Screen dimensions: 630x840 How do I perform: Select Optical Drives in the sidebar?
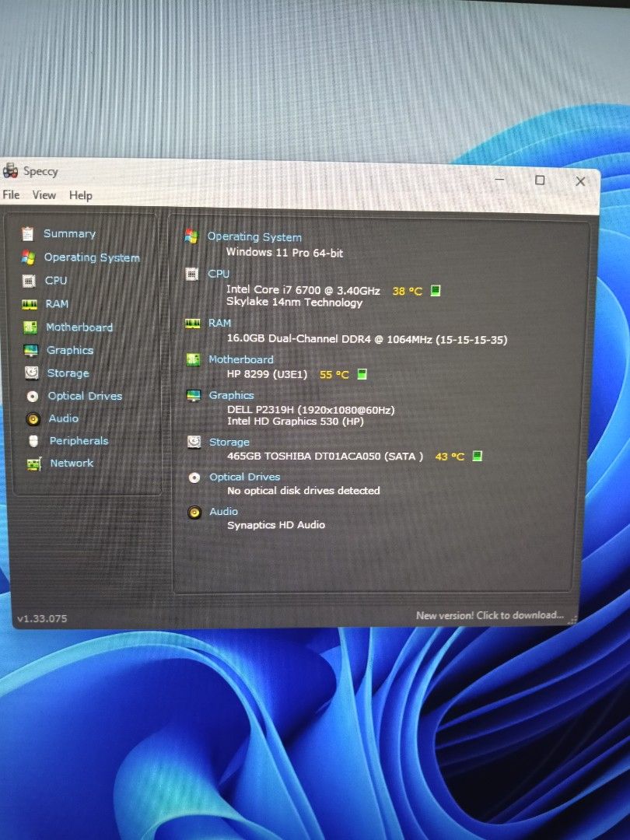coord(85,396)
